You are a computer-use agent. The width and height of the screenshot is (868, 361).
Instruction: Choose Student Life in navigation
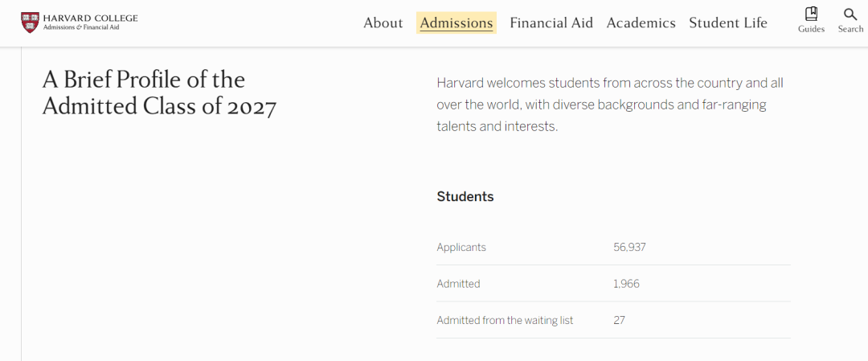click(728, 23)
